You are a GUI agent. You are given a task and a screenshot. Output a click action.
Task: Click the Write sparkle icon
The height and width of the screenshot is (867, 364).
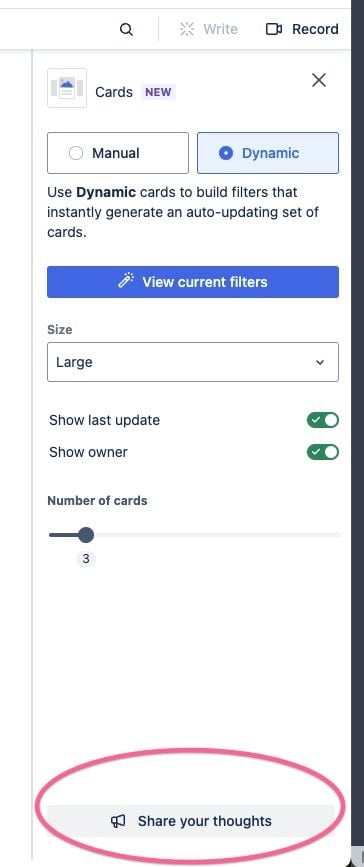pyautogui.click(x=187, y=29)
